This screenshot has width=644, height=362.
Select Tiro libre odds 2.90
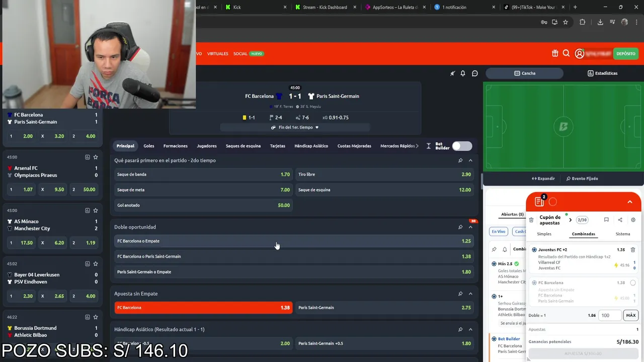[x=385, y=174]
